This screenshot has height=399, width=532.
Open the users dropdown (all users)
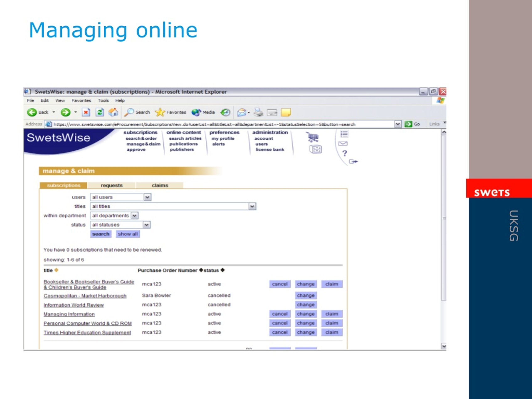coord(121,197)
